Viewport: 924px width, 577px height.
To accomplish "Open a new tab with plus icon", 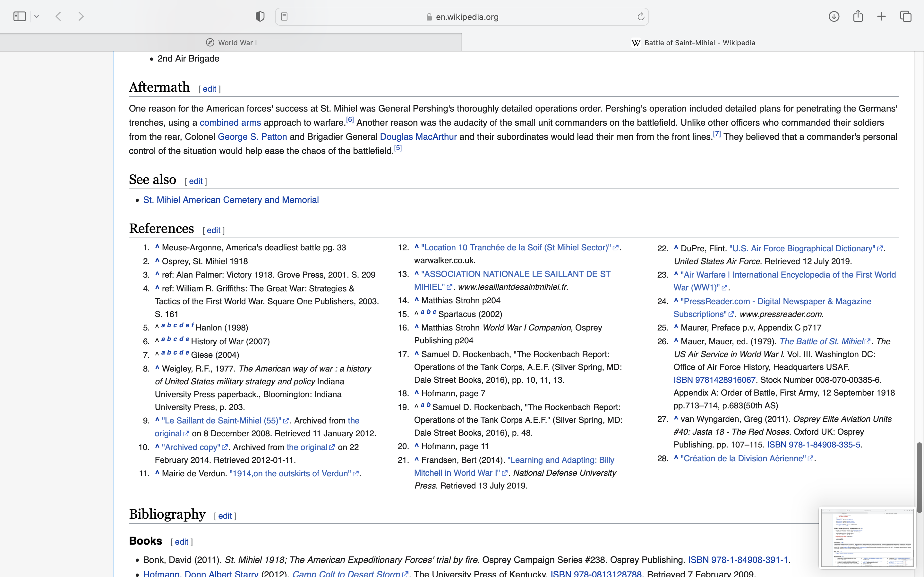I will pos(881,16).
